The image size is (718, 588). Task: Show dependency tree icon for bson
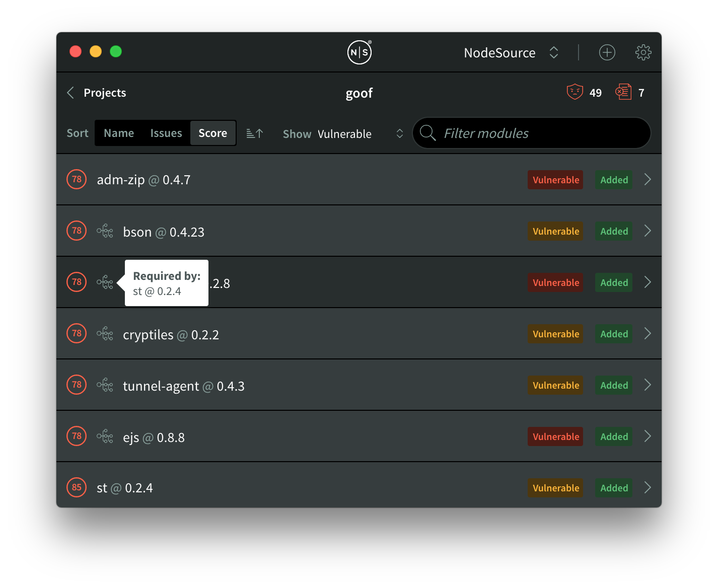tap(105, 231)
